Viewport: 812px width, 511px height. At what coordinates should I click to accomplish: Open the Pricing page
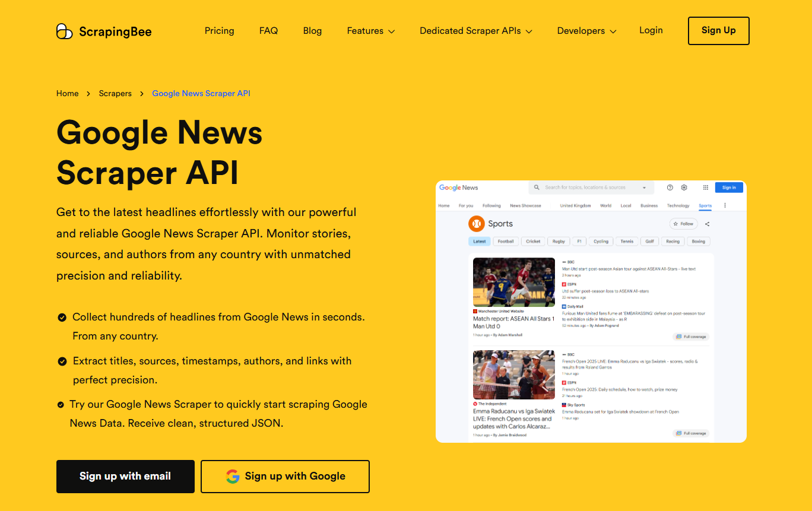(219, 30)
